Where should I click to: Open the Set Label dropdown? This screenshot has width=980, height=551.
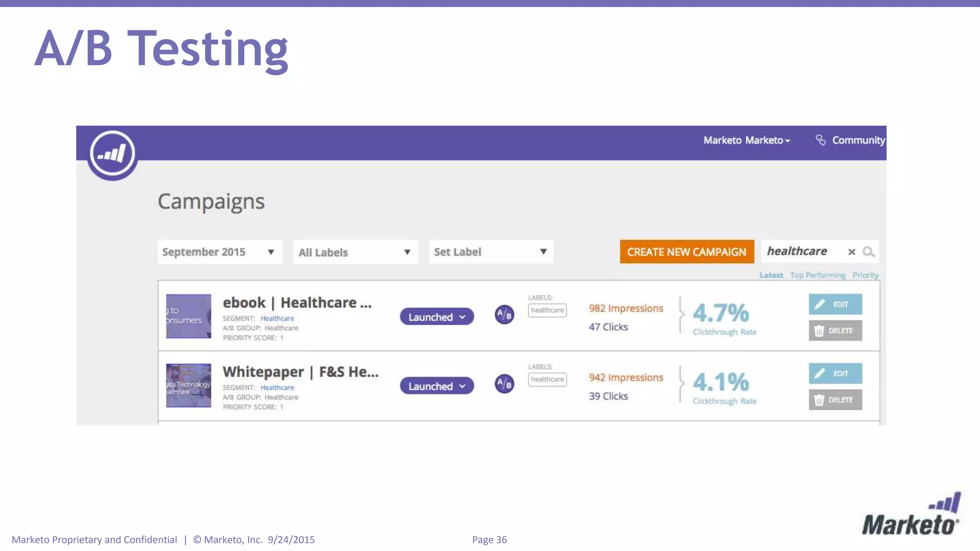[x=491, y=252]
